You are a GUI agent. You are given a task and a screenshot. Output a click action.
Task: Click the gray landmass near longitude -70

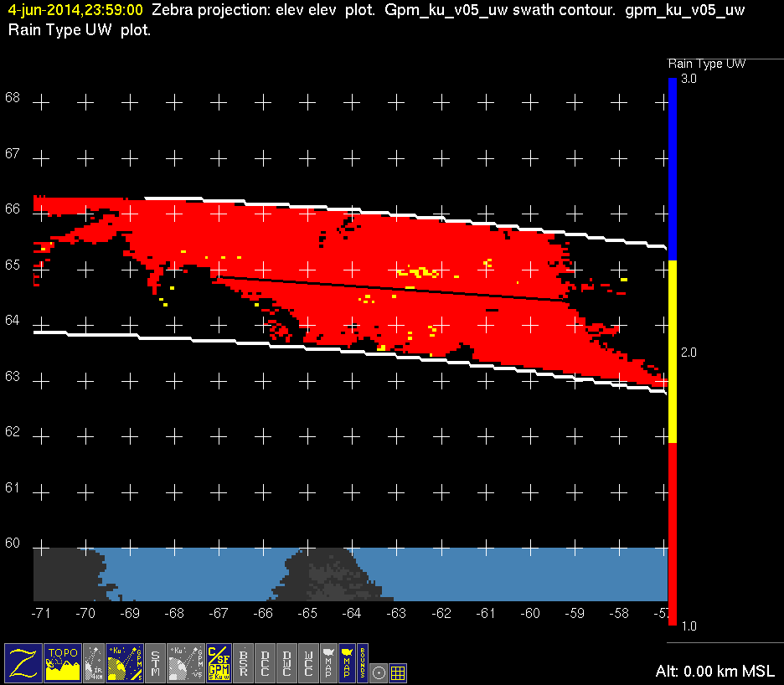[68, 574]
